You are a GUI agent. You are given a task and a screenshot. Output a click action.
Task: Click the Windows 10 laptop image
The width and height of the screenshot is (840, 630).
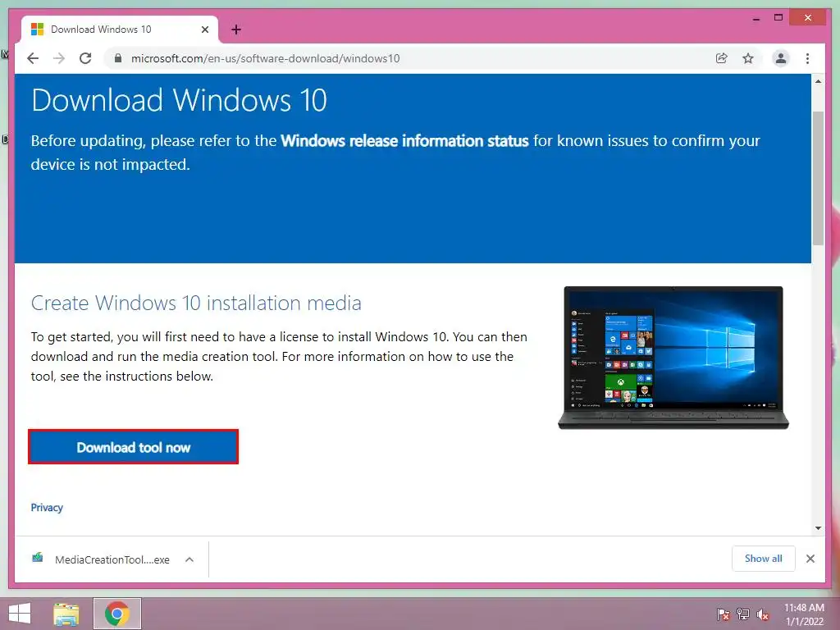(x=673, y=358)
